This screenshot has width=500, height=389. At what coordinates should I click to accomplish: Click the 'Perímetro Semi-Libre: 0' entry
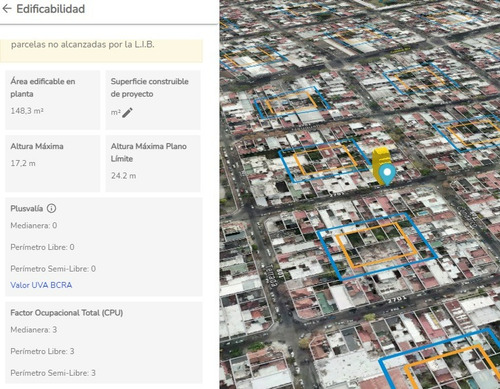pos(53,269)
